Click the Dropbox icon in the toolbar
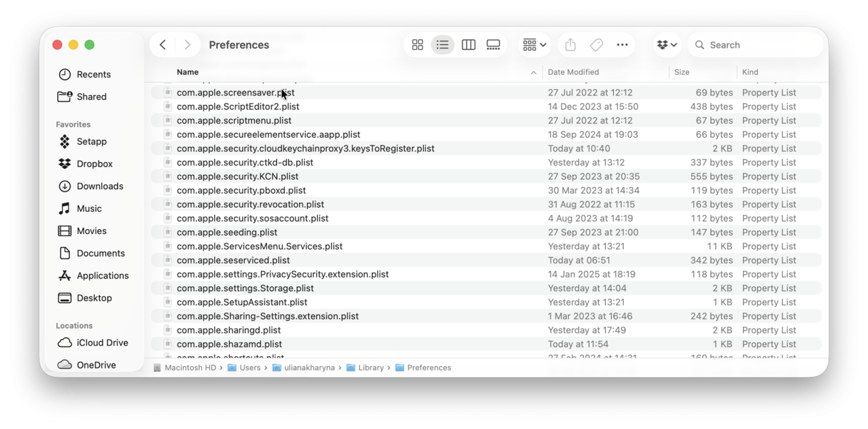 (x=662, y=44)
